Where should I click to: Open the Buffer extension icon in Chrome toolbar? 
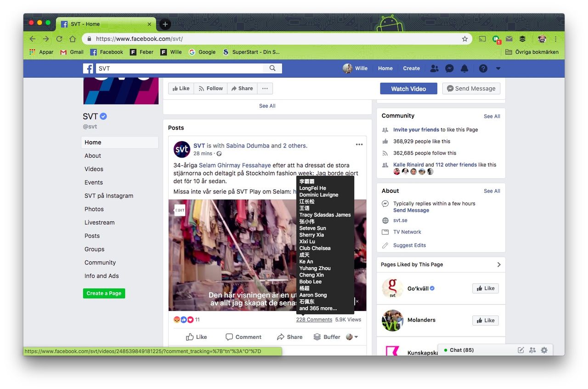pos(522,39)
